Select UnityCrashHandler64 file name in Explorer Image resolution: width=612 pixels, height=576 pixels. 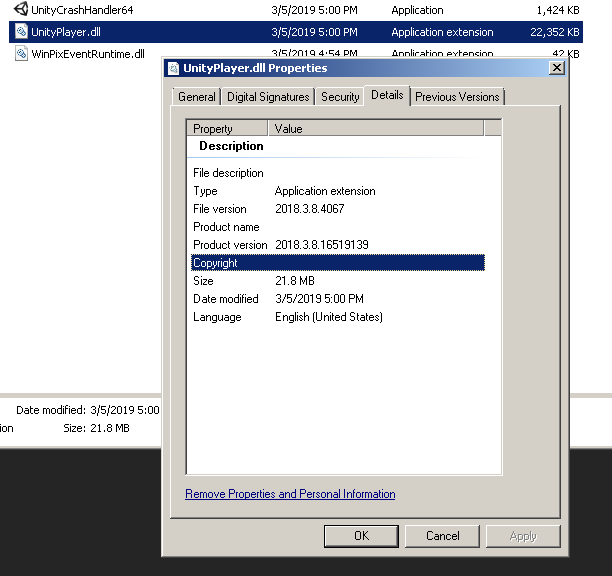[x=82, y=10]
